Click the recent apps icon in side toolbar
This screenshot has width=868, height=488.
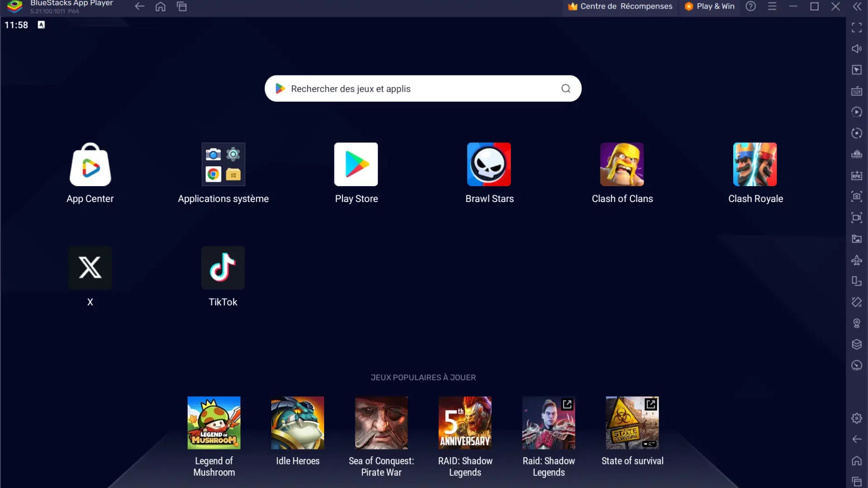(857, 482)
